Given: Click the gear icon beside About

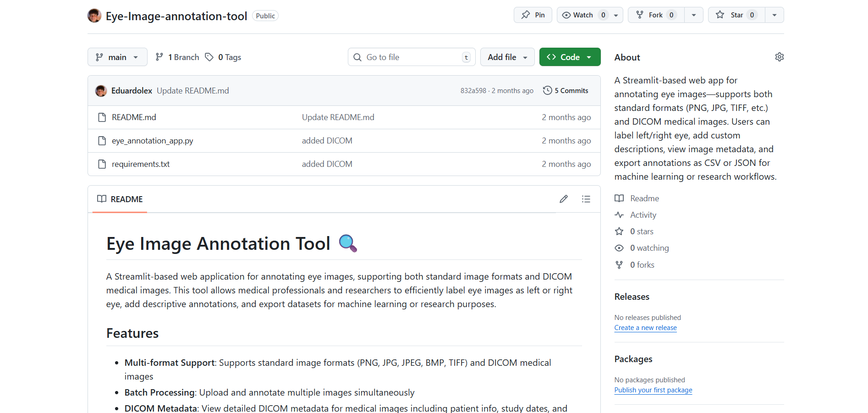Looking at the screenshot, I should (779, 57).
